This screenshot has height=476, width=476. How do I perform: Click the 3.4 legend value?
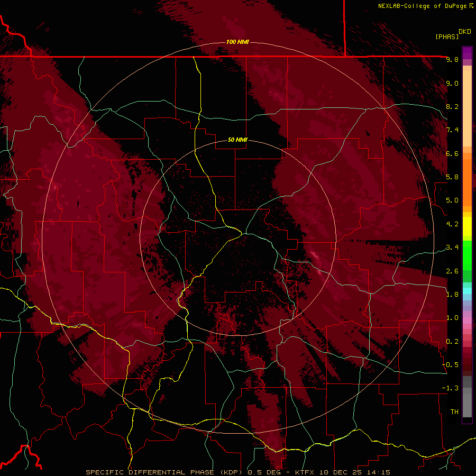point(452,248)
